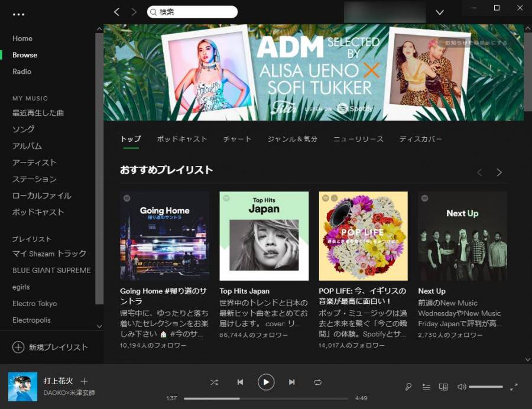Go forward with the right arrow
This screenshot has height=409, width=532.
pos(134,12)
